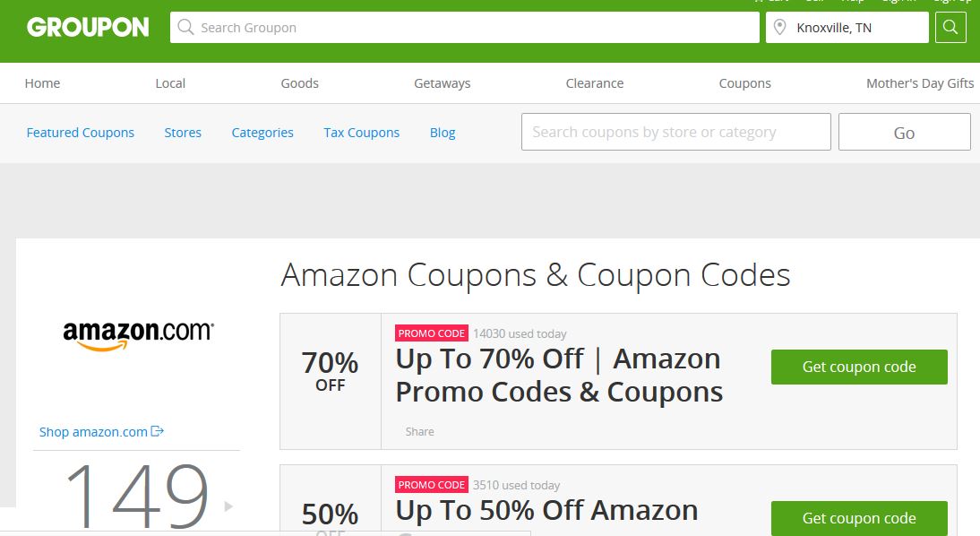Select the Mother's Day Gifts menu

click(919, 83)
